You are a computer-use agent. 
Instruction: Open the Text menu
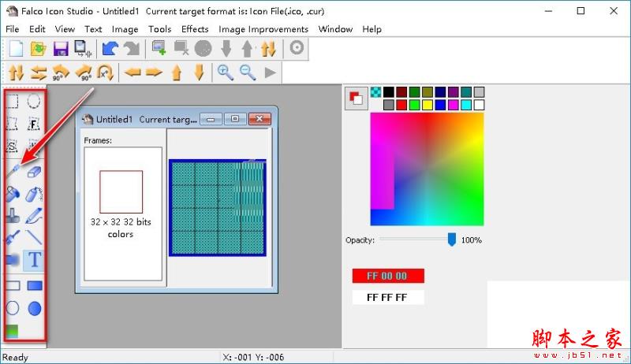(93, 29)
